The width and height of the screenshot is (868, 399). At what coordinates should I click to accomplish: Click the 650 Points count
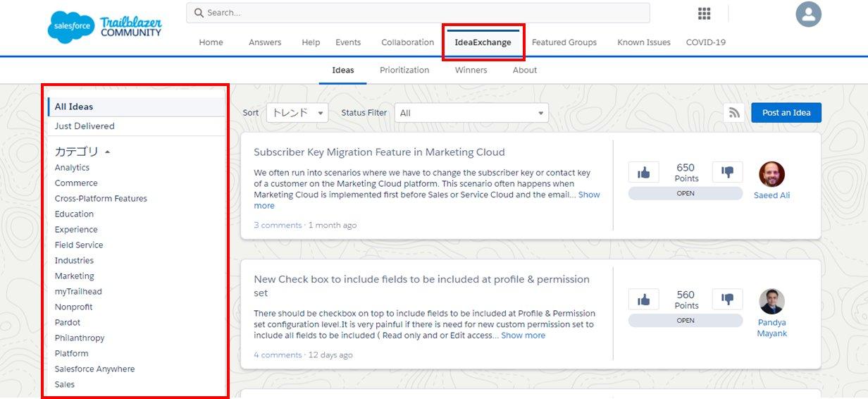(x=686, y=173)
